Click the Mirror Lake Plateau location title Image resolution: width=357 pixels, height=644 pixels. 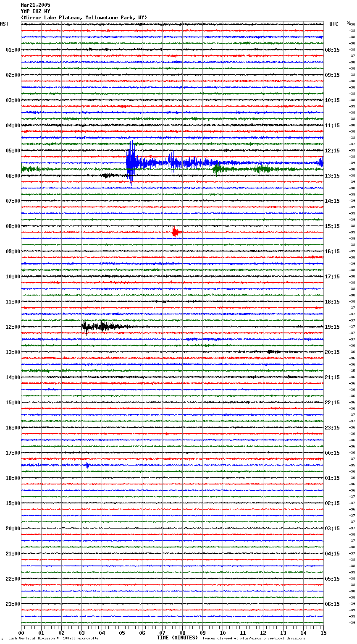click(84, 18)
